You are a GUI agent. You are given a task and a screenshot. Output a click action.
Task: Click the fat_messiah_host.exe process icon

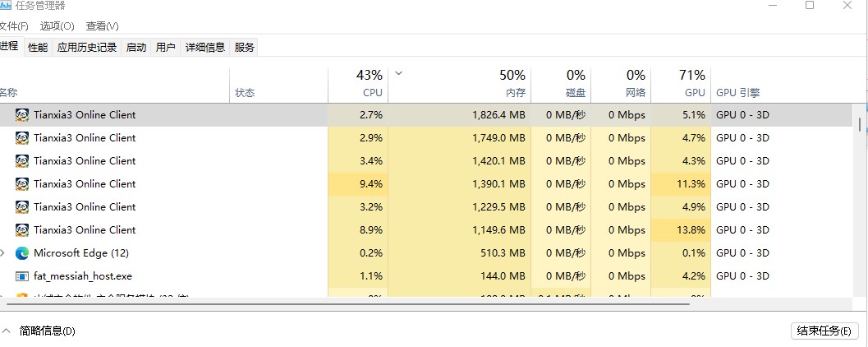[22, 276]
